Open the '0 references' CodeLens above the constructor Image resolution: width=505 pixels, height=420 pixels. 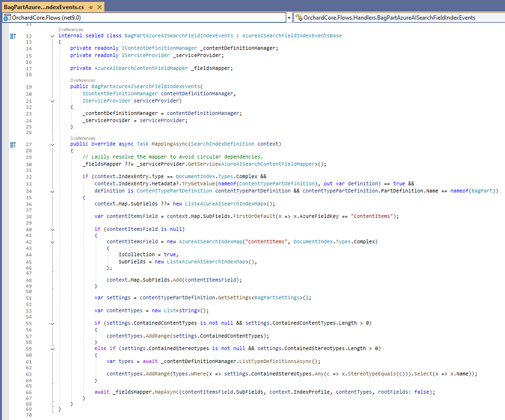click(x=83, y=80)
